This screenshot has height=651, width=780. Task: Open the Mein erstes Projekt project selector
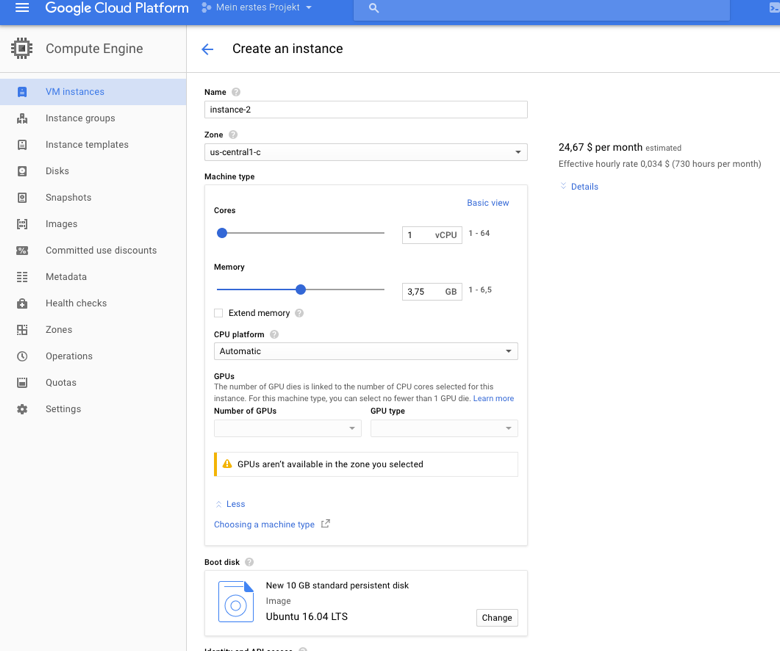click(x=257, y=7)
